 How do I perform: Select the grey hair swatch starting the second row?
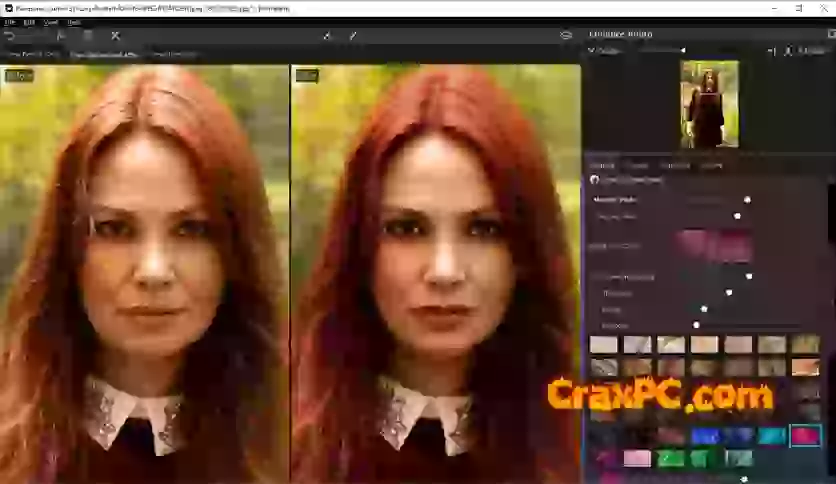[604, 367]
